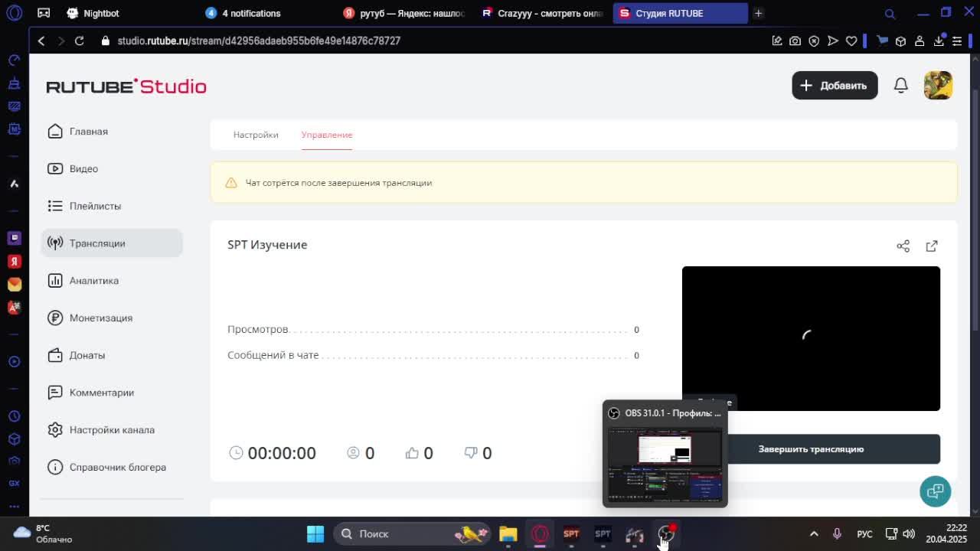
Task: Click the share icon for SPT Изучение
Action: pyautogui.click(x=903, y=246)
